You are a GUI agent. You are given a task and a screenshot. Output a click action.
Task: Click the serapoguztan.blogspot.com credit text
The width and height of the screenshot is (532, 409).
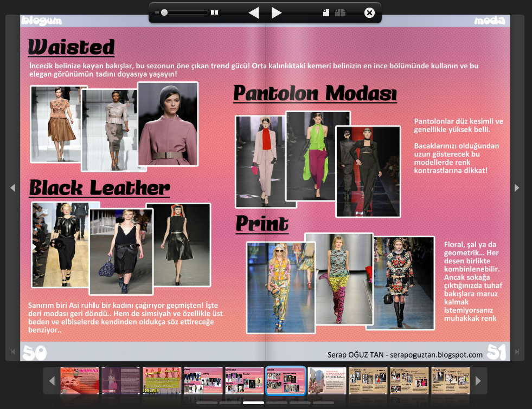pos(405,355)
